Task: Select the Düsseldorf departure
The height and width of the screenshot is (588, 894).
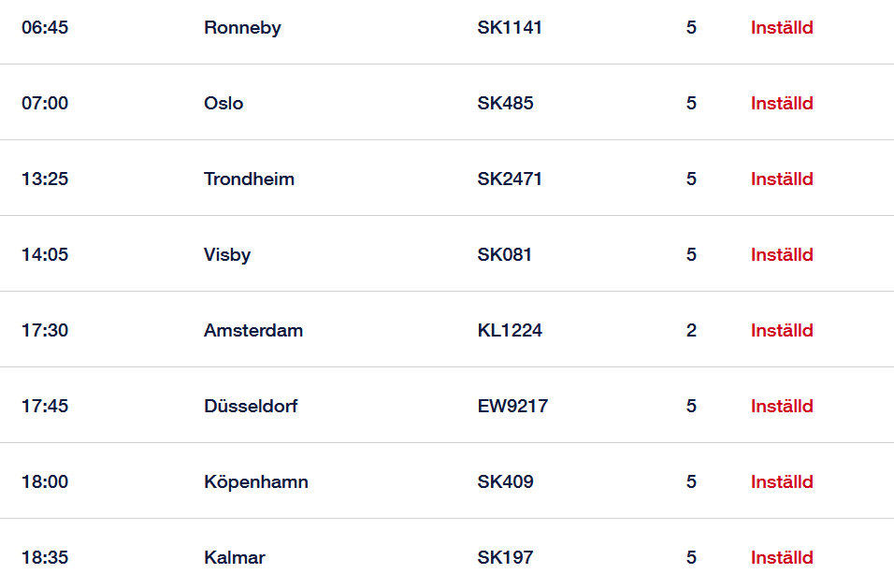Action: [x=251, y=407]
